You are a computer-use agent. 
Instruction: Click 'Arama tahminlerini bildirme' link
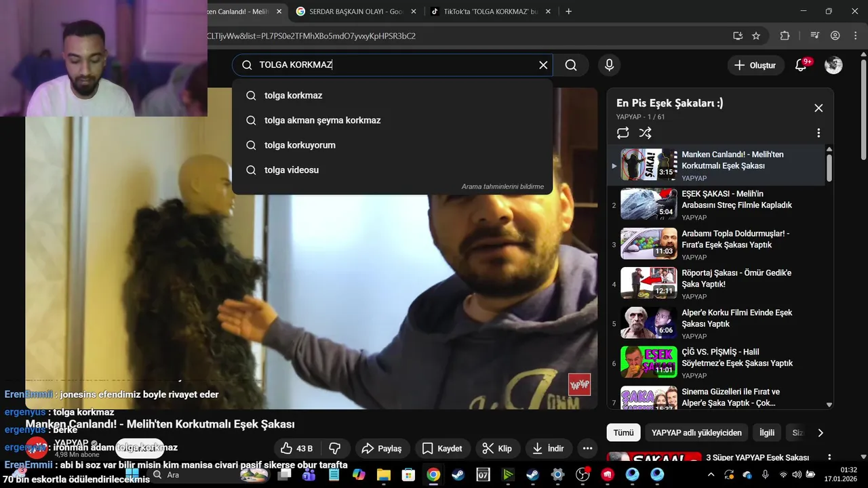click(502, 186)
